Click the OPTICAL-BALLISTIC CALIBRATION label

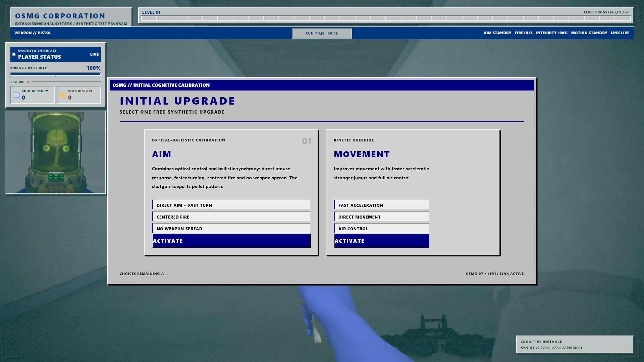189,140
